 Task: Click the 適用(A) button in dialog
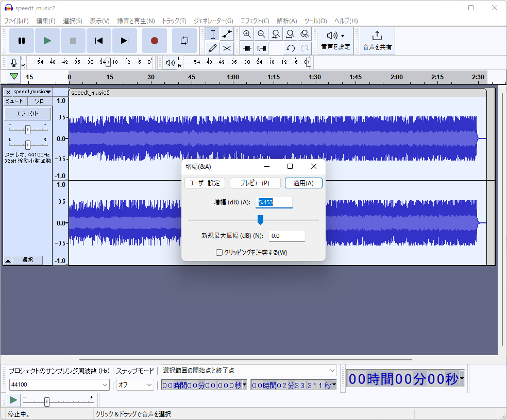click(x=303, y=183)
